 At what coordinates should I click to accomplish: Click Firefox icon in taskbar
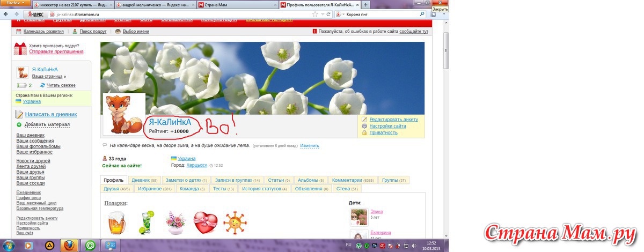click(x=69, y=246)
